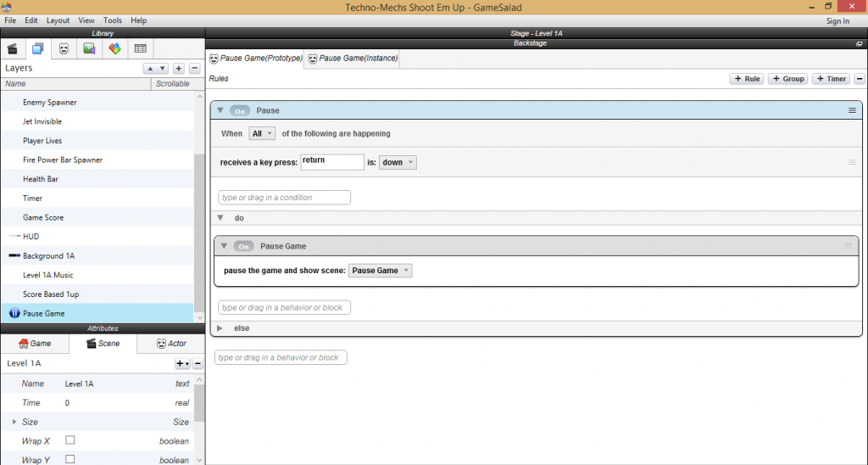Image resolution: width=868 pixels, height=465 pixels.
Task: Check the Wrap X checkbox
Action: coord(70,440)
